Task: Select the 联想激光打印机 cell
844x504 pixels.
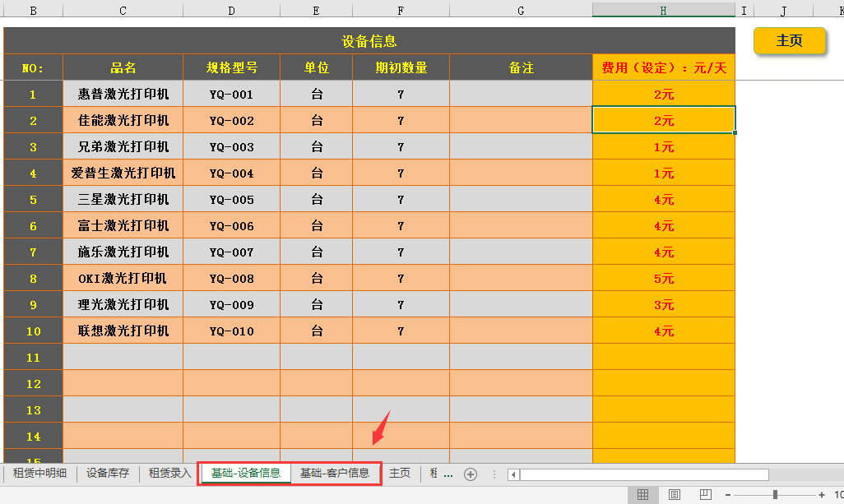Action: coord(123,331)
